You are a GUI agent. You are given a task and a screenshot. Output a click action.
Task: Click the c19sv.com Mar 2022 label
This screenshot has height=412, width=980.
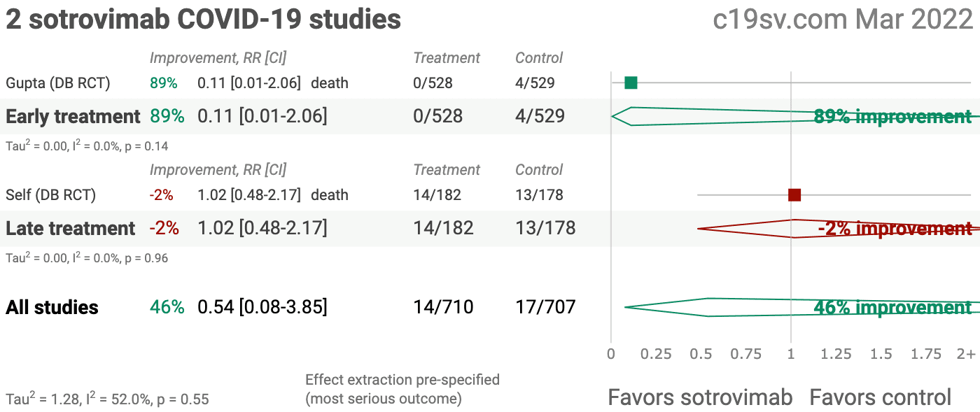[x=843, y=20]
